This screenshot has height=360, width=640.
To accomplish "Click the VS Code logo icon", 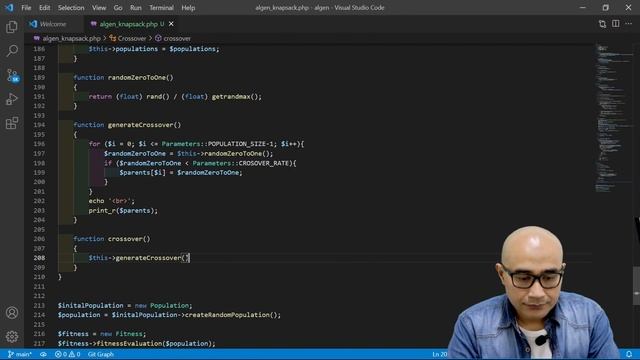I will pyautogui.click(x=9, y=7).
